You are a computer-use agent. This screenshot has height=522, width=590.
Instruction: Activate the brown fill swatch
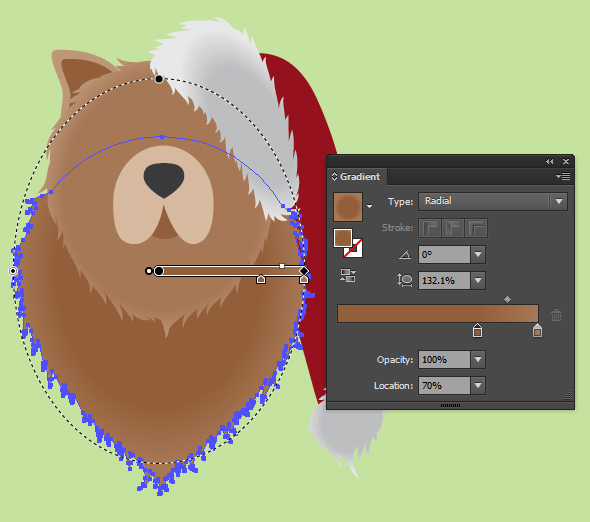[342, 238]
